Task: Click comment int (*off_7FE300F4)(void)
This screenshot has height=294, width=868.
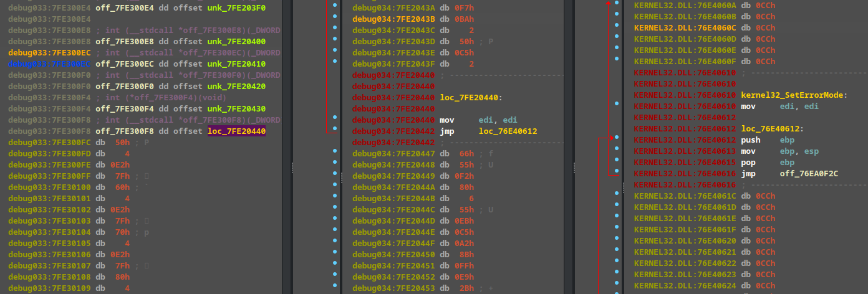Action: click(161, 98)
